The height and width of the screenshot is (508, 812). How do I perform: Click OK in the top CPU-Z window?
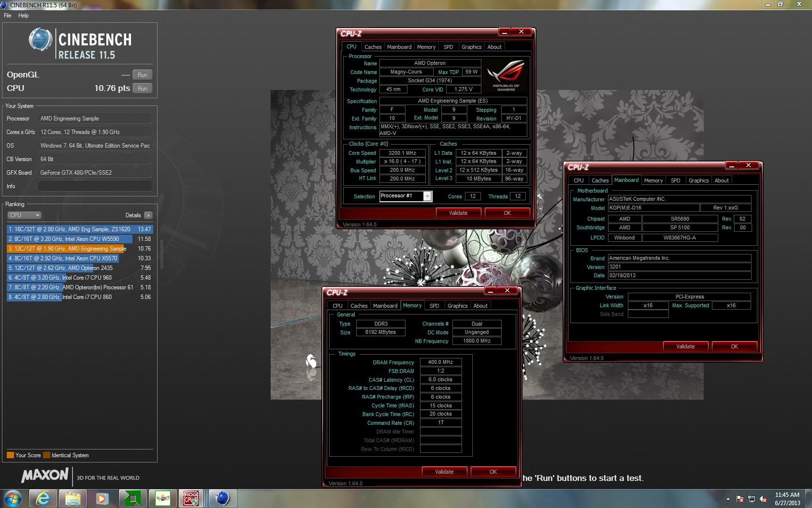click(x=507, y=213)
